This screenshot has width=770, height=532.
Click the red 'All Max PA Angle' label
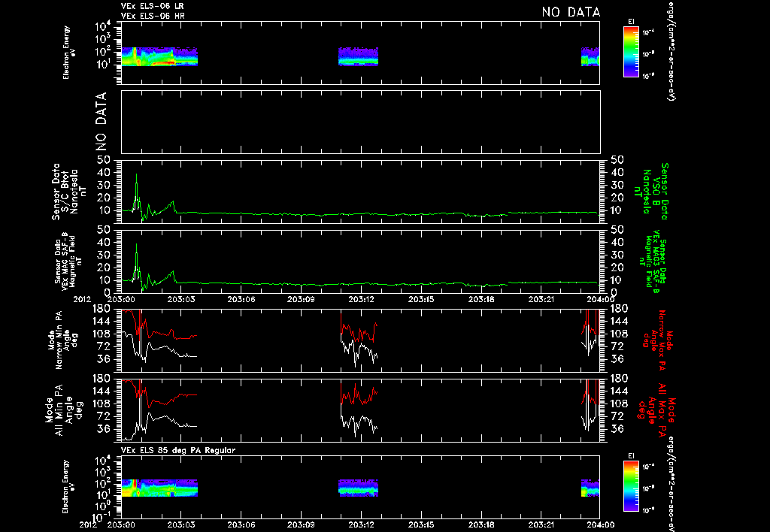tap(656, 410)
